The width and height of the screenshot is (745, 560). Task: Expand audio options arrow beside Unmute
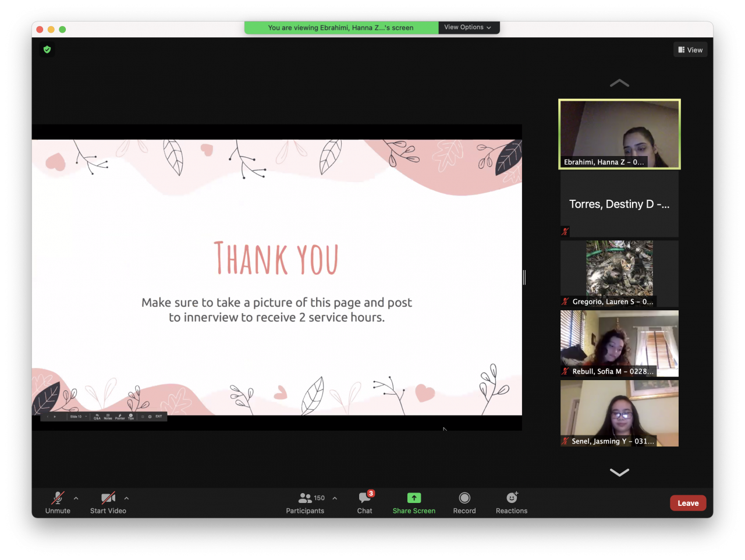tap(76, 498)
